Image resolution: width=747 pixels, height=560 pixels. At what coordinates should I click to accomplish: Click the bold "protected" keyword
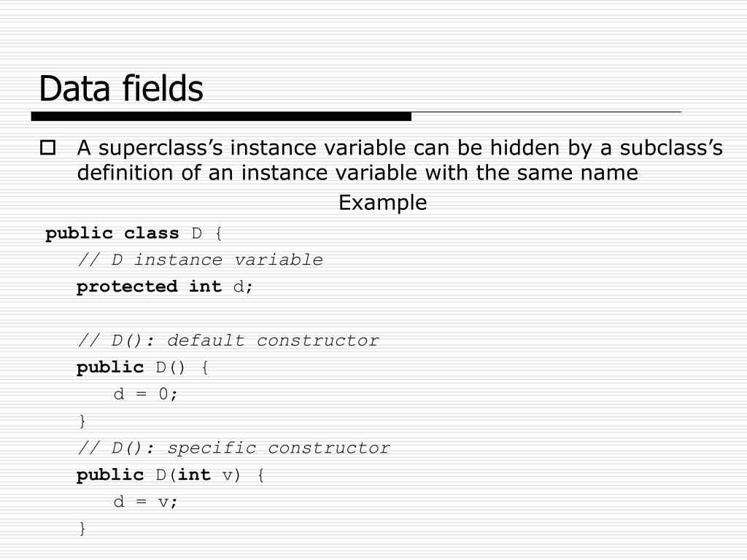point(127,287)
